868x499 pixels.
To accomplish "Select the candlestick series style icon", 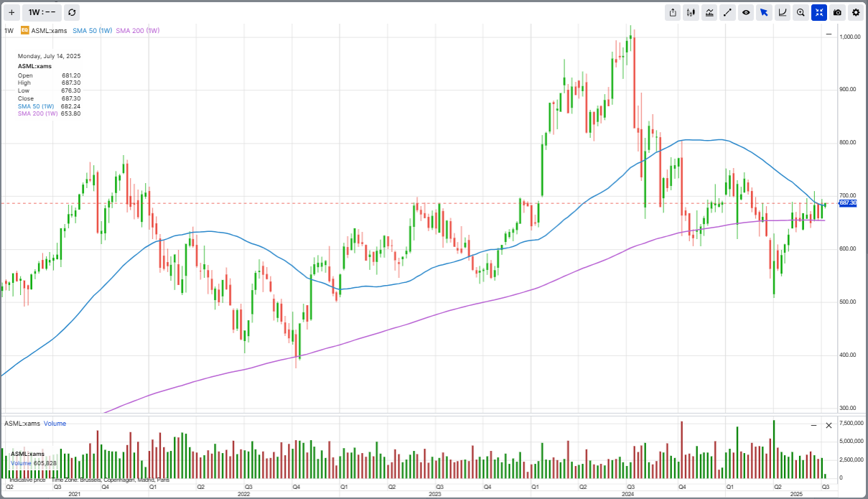I will tap(691, 12).
